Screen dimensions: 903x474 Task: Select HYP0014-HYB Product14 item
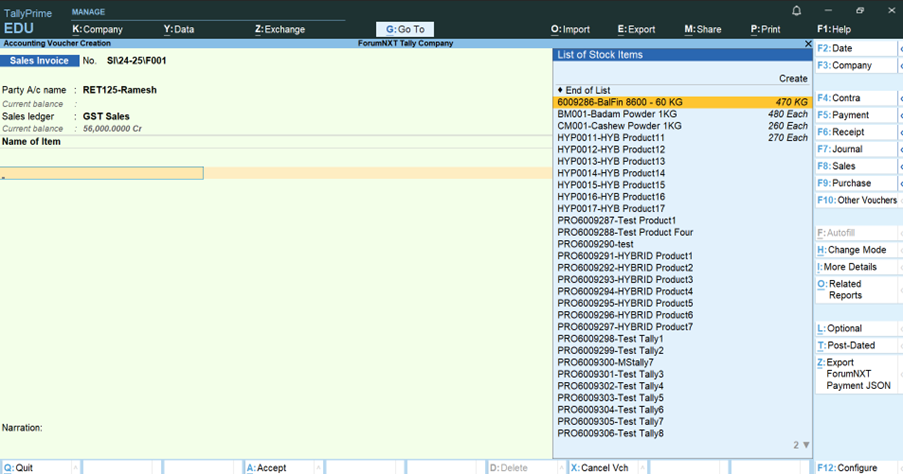(682, 173)
